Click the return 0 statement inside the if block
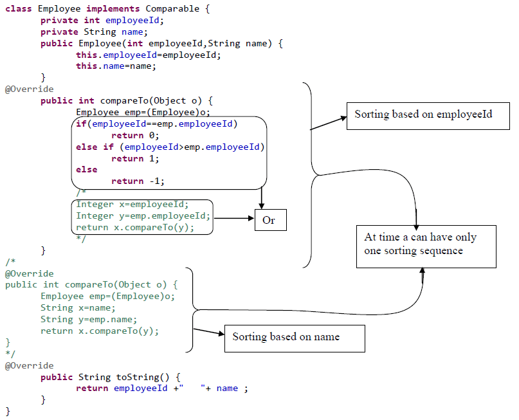This screenshot has height=420, width=519. coord(135,135)
